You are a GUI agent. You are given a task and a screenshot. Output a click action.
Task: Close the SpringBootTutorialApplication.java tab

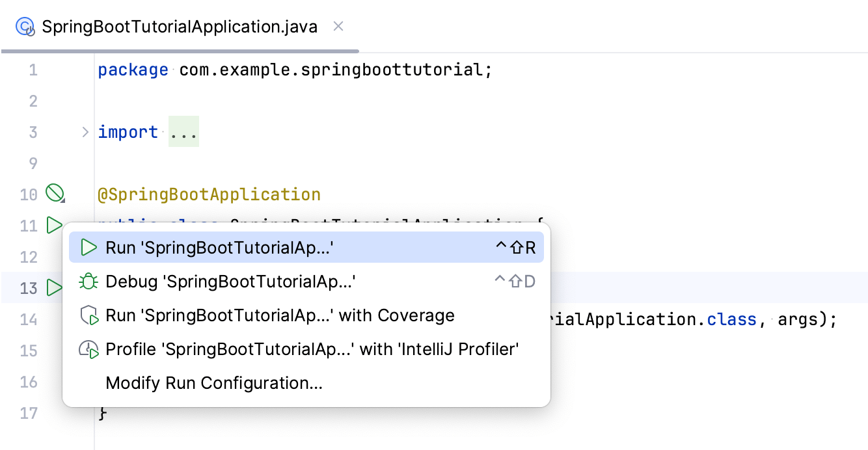click(337, 27)
